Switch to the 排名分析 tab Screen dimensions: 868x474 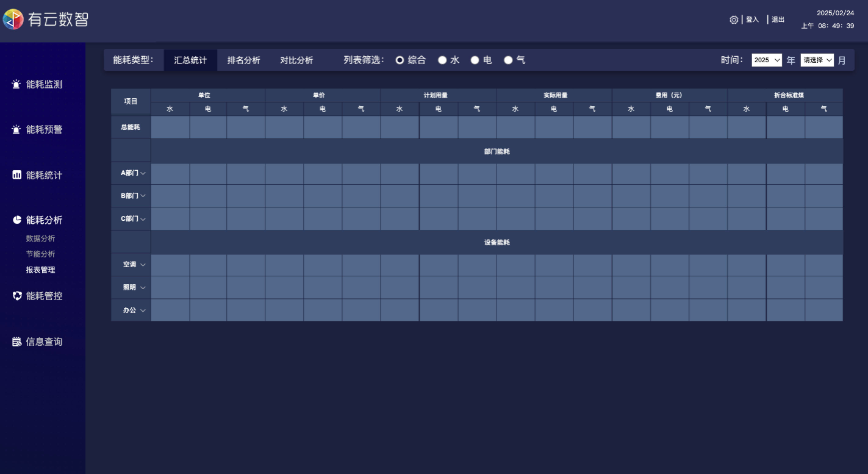243,60
